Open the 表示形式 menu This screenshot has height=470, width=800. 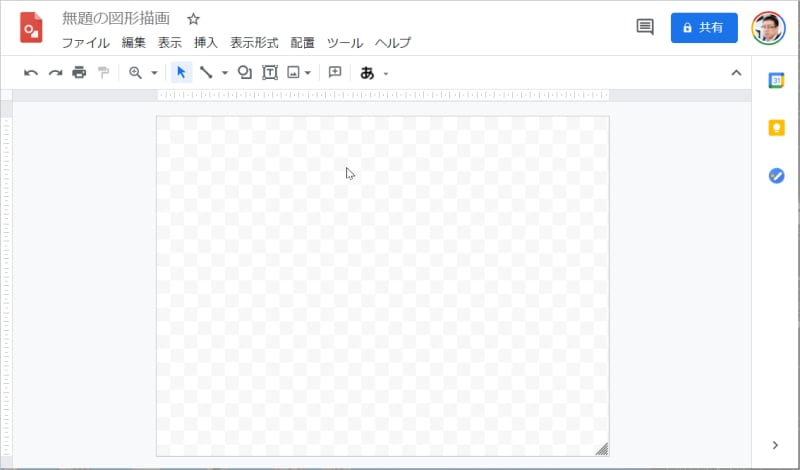tap(254, 43)
